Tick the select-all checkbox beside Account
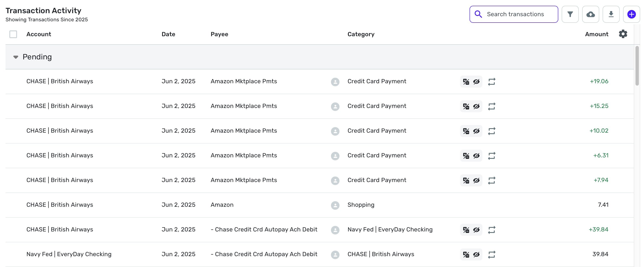 [13, 34]
